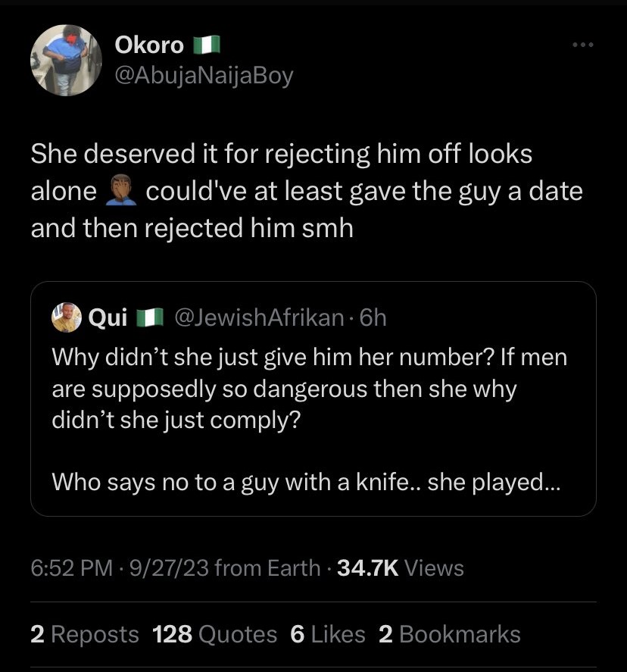Open the three-dot more options menu
The width and height of the screenshot is (627, 672).
(582, 45)
